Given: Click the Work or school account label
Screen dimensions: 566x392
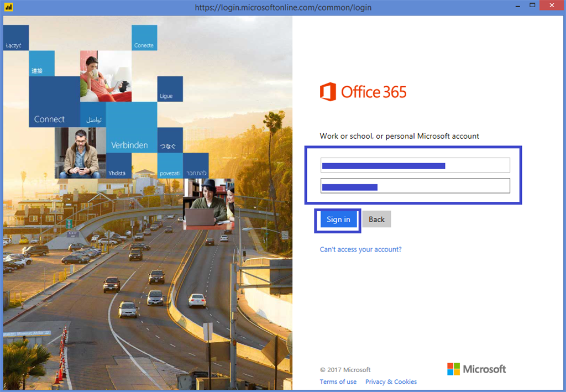Looking at the screenshot, I should (x=399, y=136).
